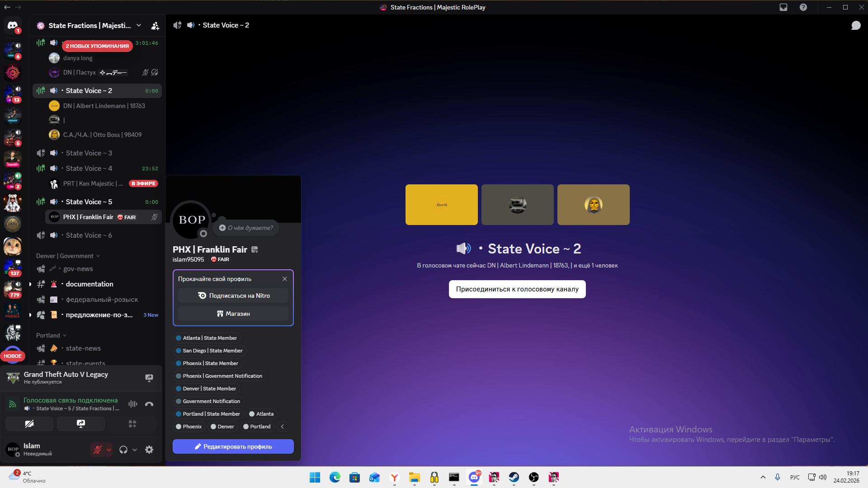The width and height of the screenshot is (868, 488).
Task: Click the О чём думаете status field
Action: (x=246, y=228)
